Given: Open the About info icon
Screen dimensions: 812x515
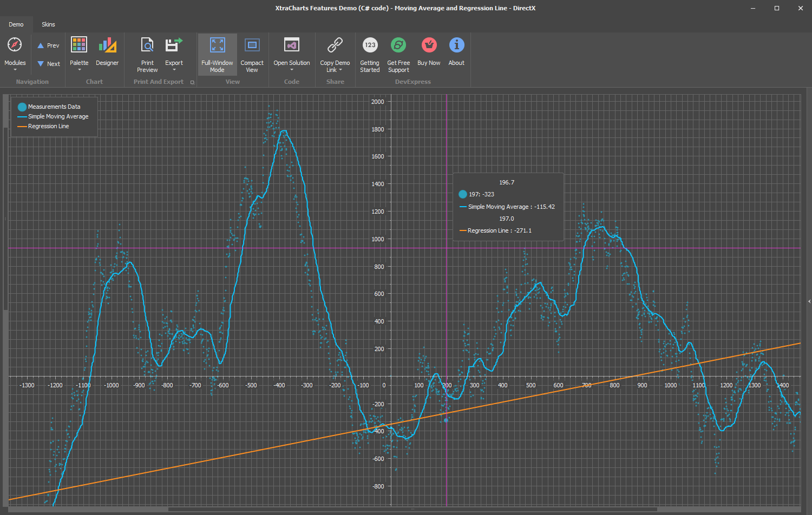Looking at the screenshot, I should point(456,45).
